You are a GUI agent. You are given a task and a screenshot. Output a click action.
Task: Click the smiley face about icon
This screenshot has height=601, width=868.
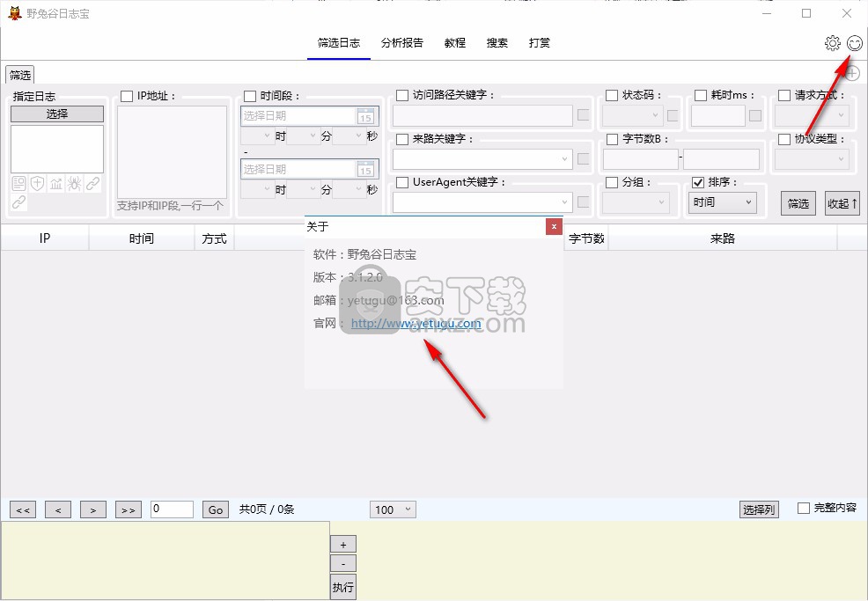[x=854, y=43]
